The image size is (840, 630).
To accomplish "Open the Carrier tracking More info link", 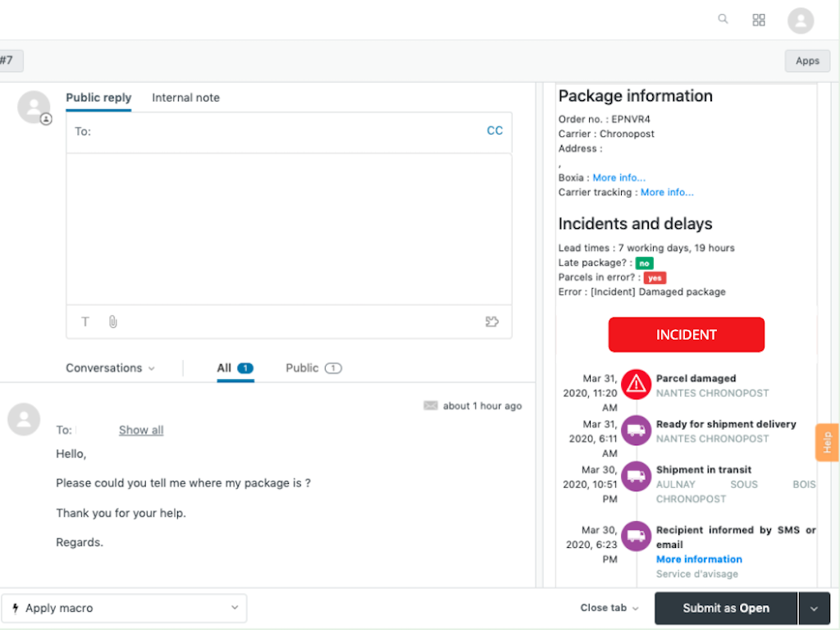I will pos(667,192).
